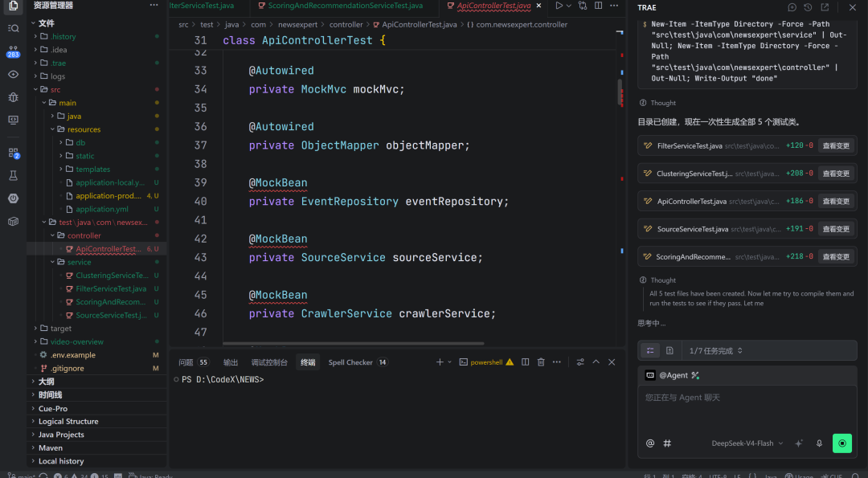Expand the Maven section
This screenshot has width=868, height=478.
(96, 448)
